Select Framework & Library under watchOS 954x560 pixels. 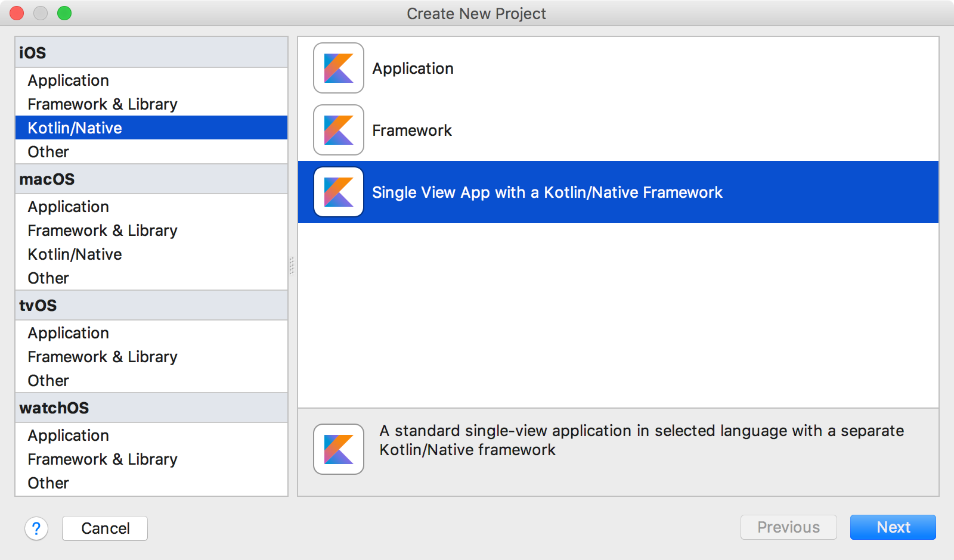102,459
